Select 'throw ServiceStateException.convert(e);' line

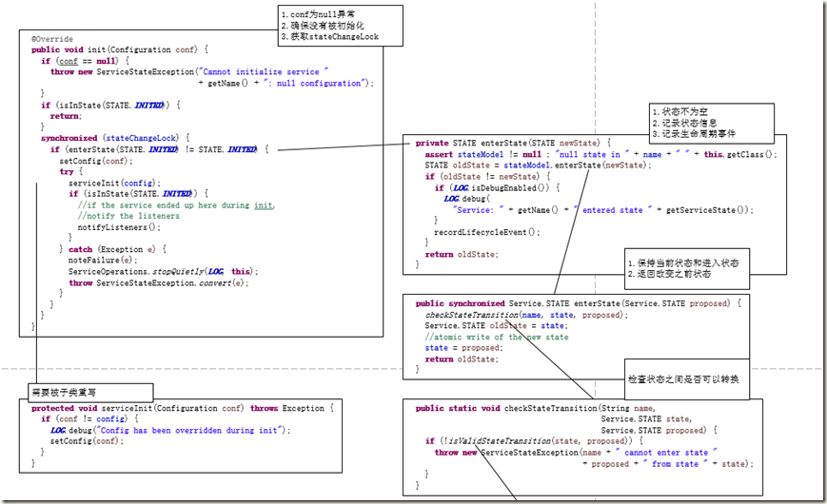[x=159, y=283]
